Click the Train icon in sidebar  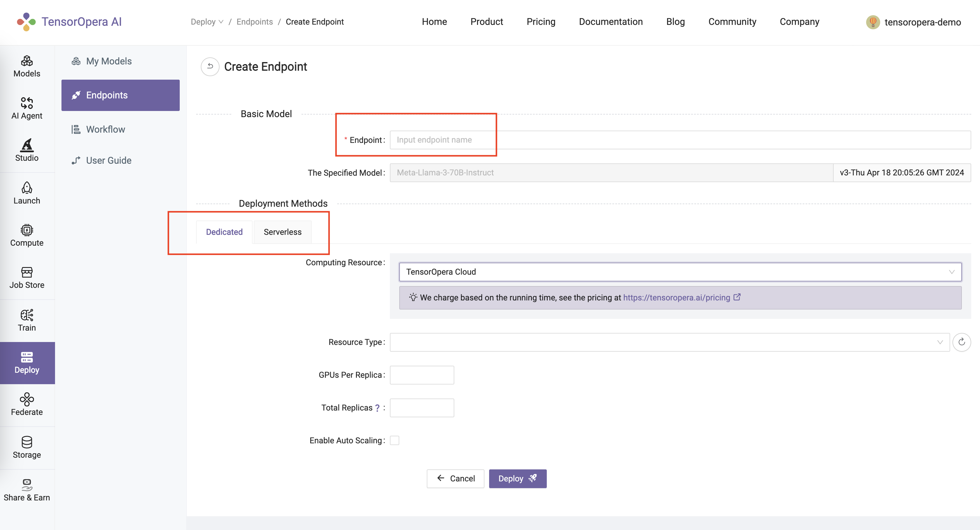pyautogui.click(x=27, y=320)
